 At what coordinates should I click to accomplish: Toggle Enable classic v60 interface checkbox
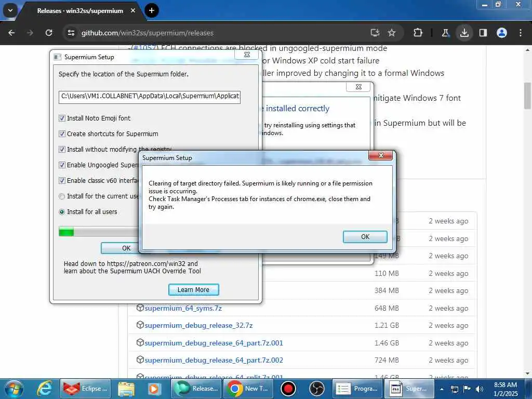(x=62, y=180)
